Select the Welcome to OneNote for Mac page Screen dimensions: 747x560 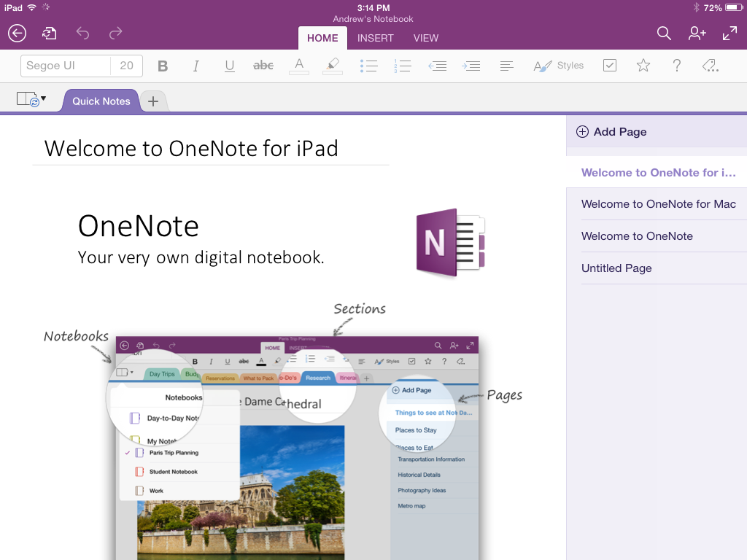click(x=658, y=203)
